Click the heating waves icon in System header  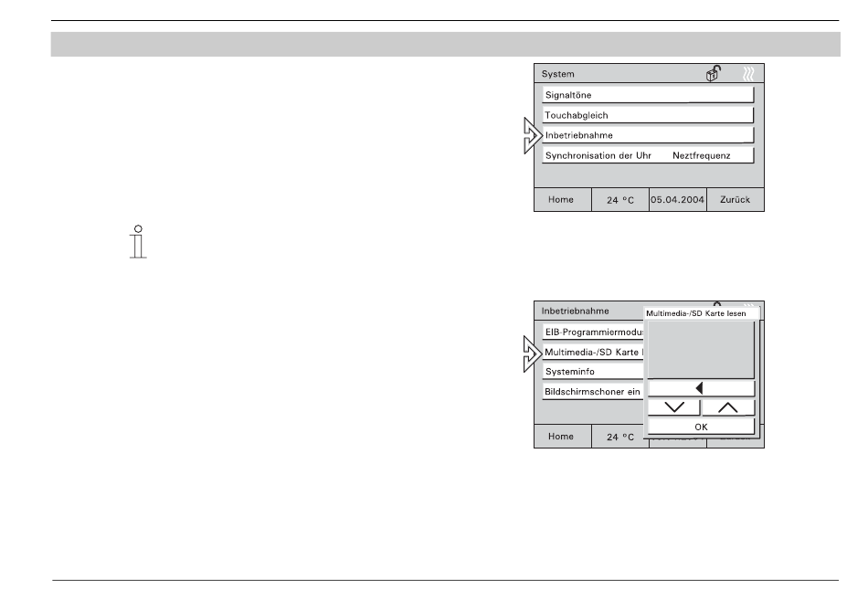coord(748,74)
